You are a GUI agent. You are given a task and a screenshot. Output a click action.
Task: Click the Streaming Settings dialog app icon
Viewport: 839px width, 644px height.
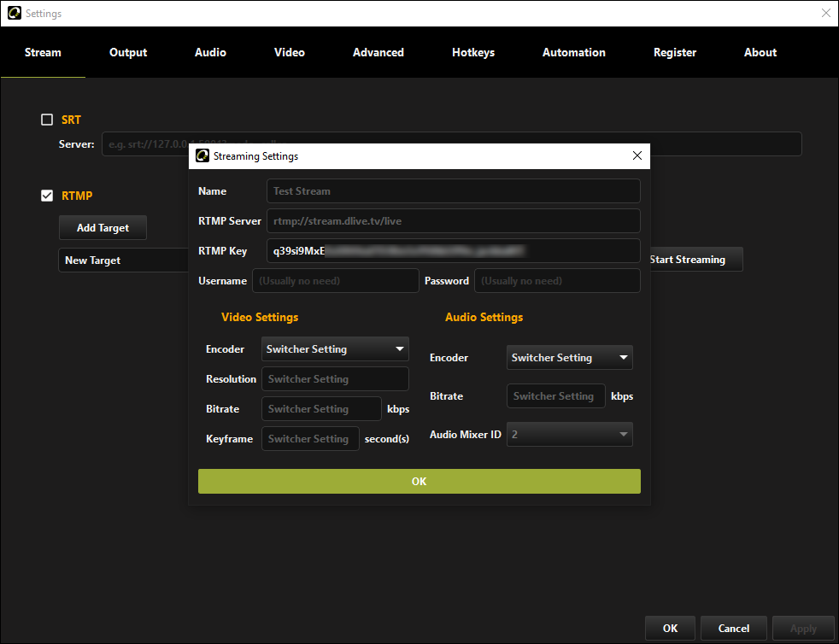coord(202,155)
